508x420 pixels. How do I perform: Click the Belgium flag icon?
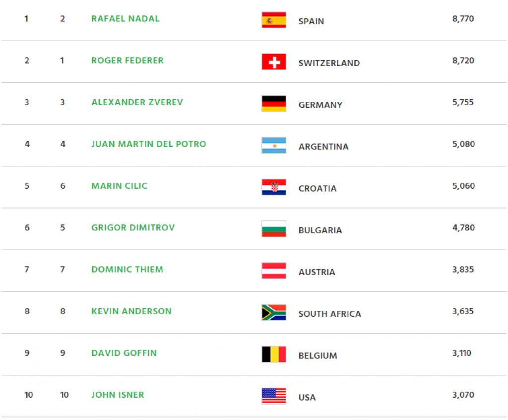point(274,354)
